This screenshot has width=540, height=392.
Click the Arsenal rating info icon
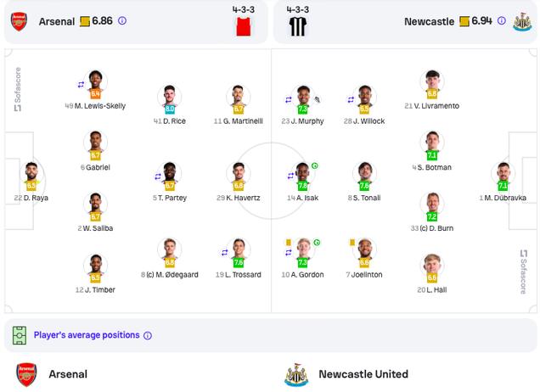[122, 20]
